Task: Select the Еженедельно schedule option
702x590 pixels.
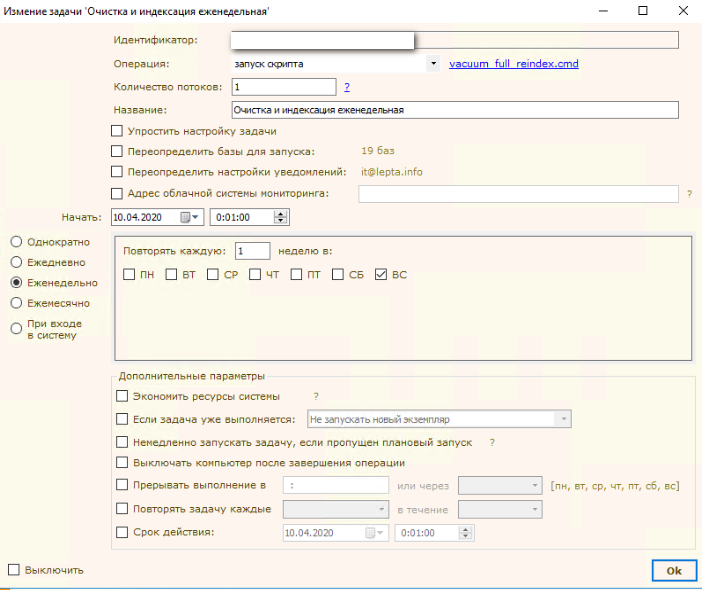Action: pyautogui.click(x=16, y=282)
